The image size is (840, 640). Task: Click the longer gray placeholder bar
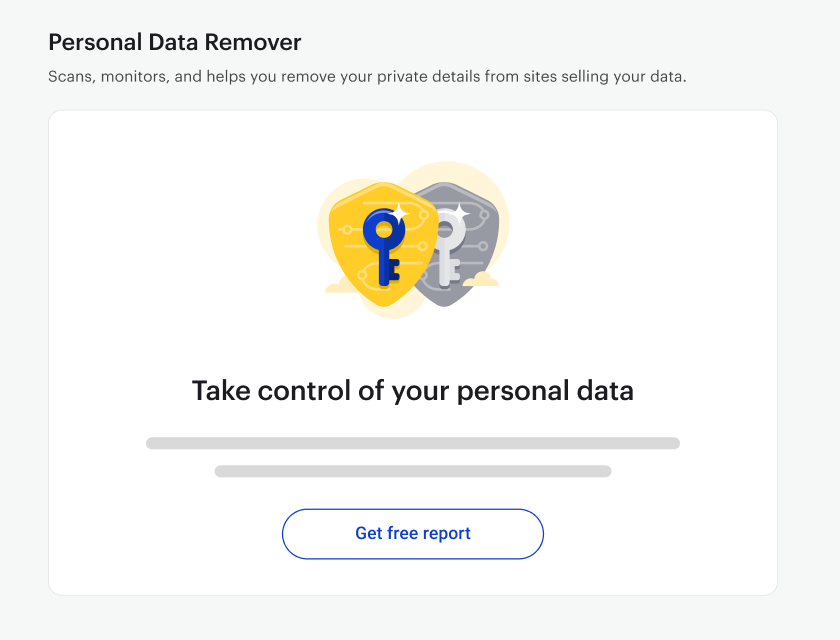412,443
